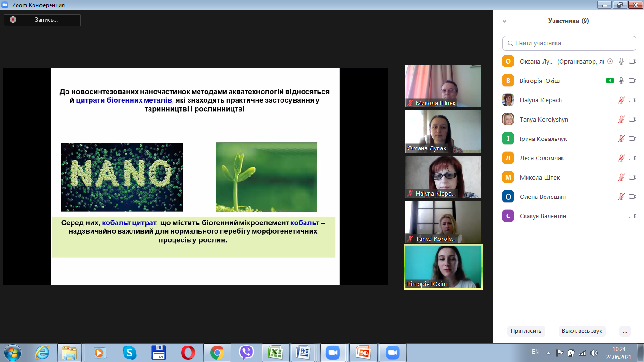Click the Найти участника search field
Screen dimensions: 644x362
569,43
